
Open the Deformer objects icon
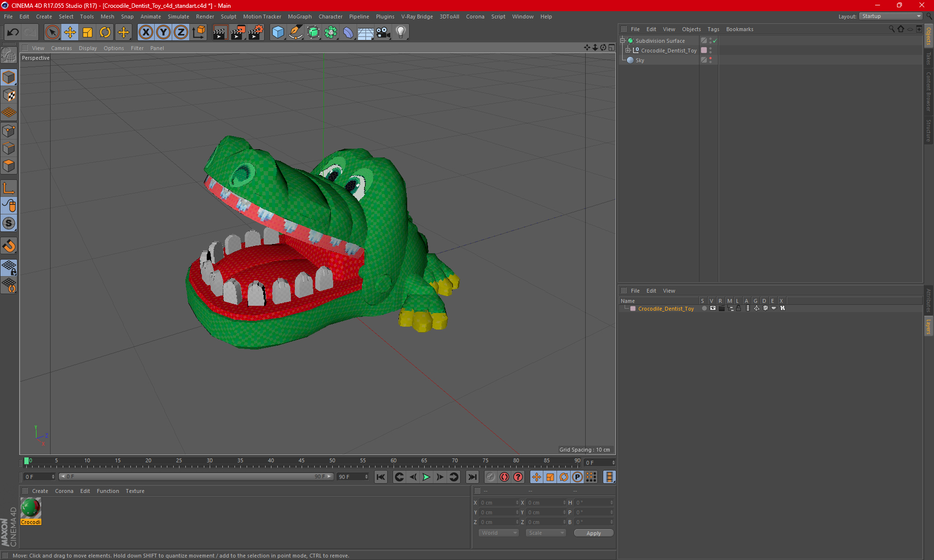[348, 33]
